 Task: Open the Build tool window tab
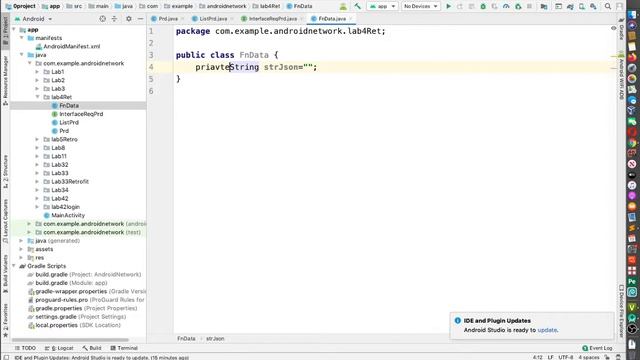pyautogui.click(x=92, y=348)
